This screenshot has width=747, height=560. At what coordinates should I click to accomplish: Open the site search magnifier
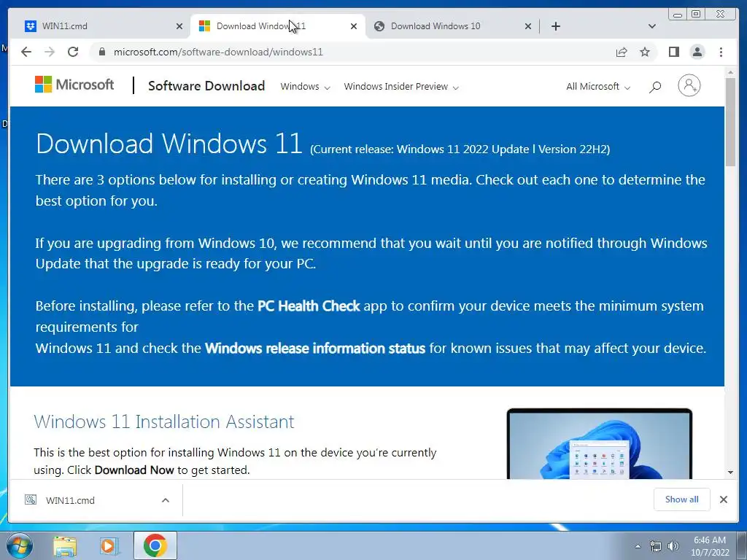(655, 87)
